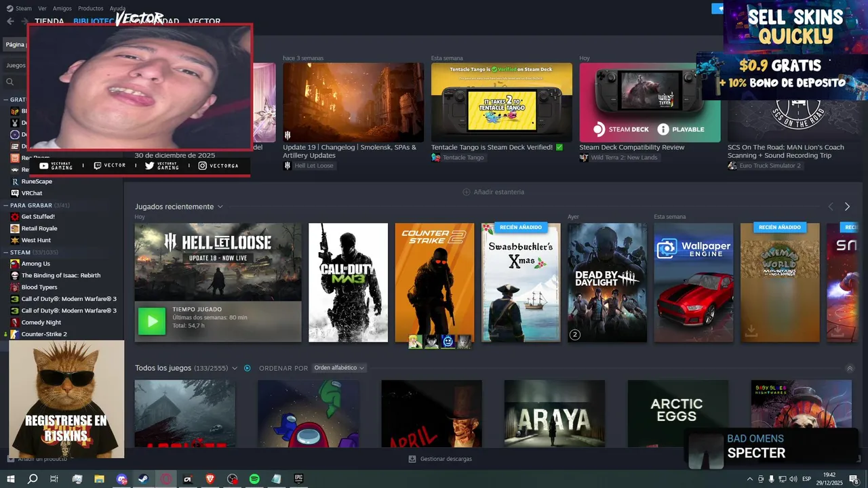Image resolution: width=868 pixels, height=488 pixels.
Task: Open Steam from the taskbar
Action: (x=144, y=479)
